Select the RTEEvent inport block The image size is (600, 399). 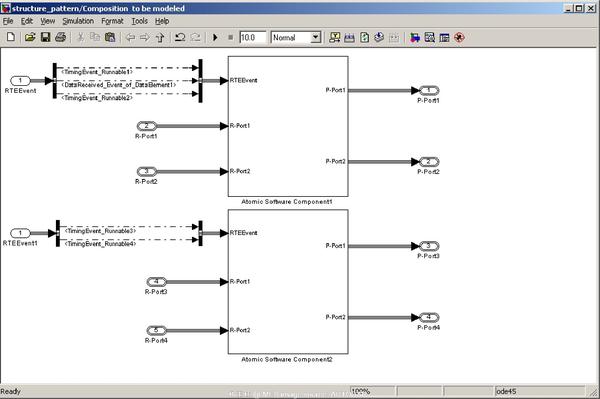click(x=20, y=81)
